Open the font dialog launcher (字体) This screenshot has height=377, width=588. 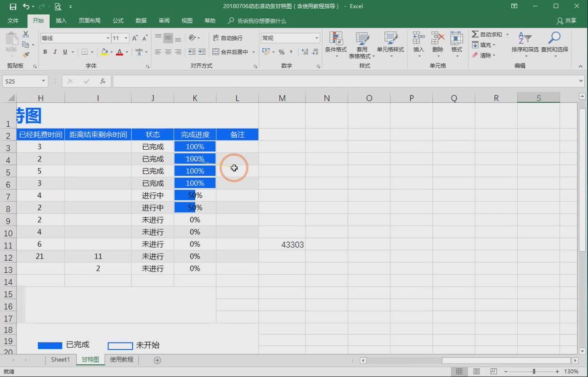click(147, 67)
